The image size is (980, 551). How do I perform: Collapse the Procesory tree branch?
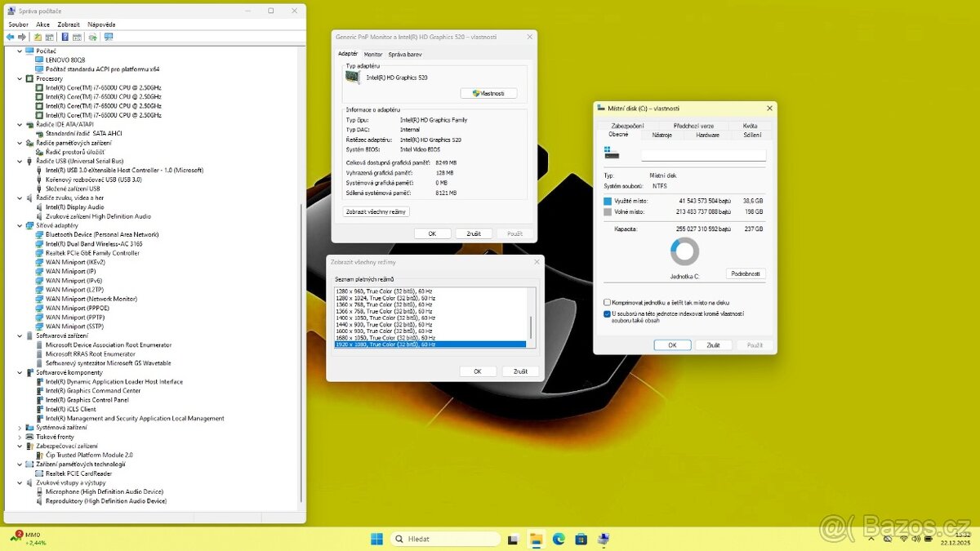pos(20,78)
